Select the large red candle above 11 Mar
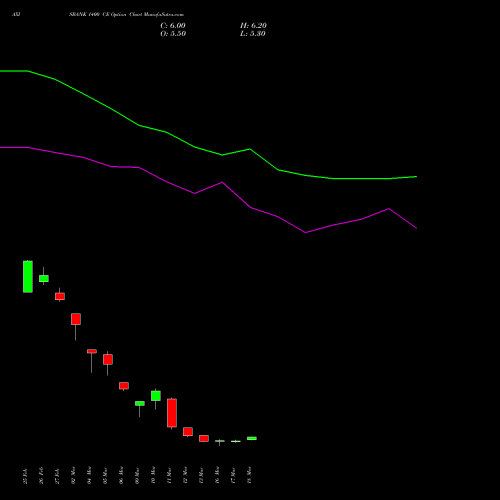The height and width of the screenshot is (500, 500). pyautogui.click(x=172, y=413)
